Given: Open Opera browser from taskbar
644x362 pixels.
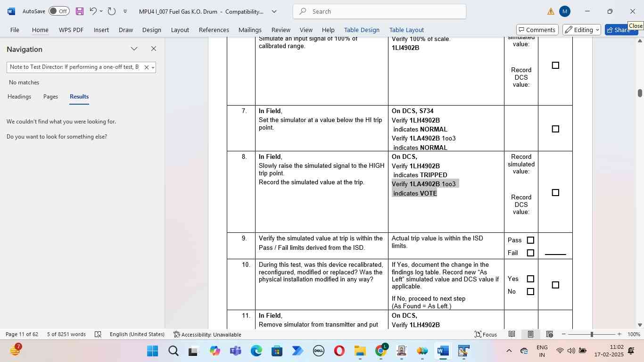Looking at the screenshot, I should point(339,351).
